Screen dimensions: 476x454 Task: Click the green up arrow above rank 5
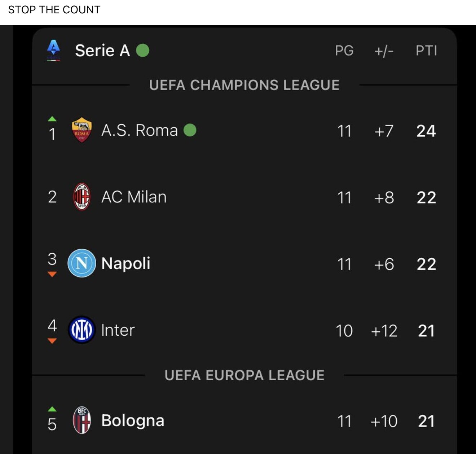coord(52,409)
